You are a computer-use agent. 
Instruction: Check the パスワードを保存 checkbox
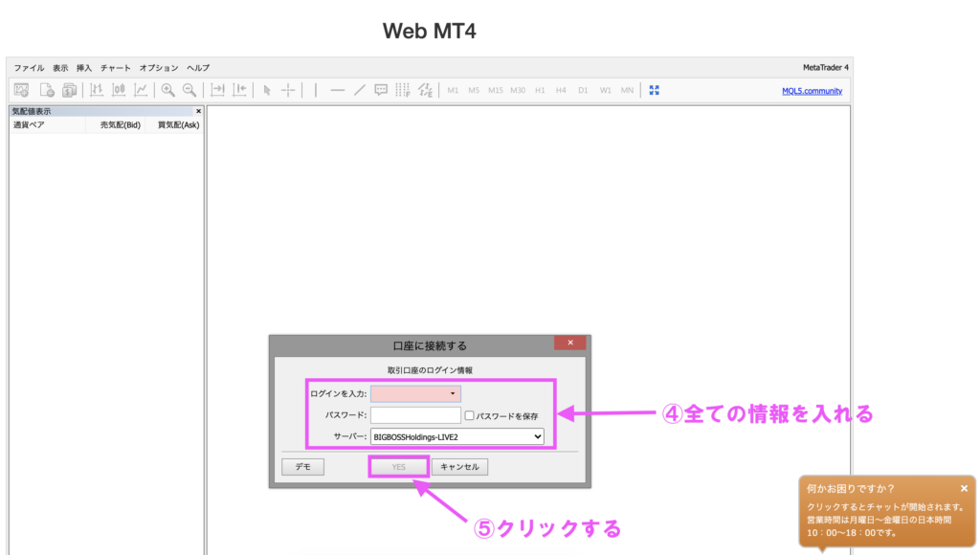coord(469,415)
